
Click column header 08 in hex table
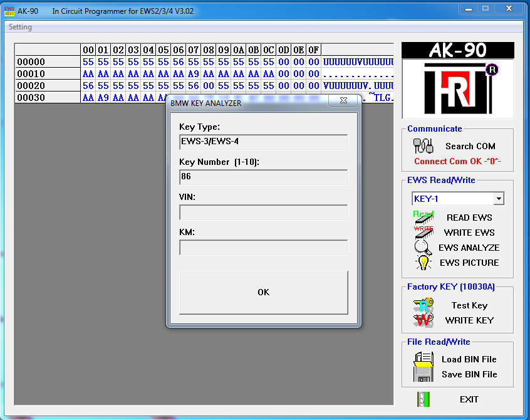[209, 50]
